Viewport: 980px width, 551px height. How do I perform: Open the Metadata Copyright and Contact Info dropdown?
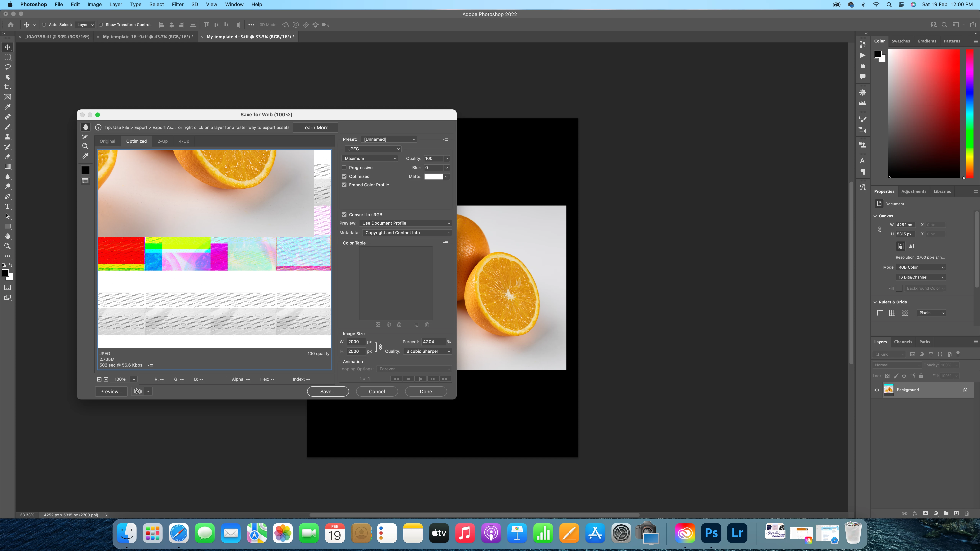click(407, 233)
